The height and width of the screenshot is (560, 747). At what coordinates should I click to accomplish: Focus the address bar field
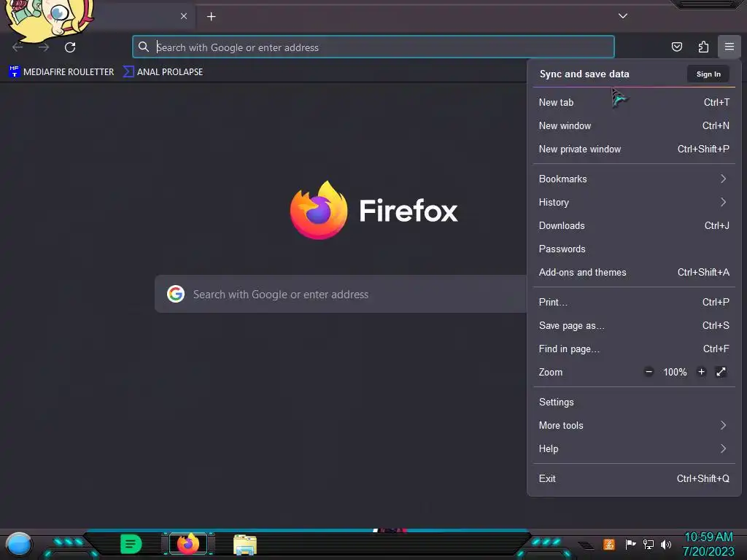click(x=373, y=47)
